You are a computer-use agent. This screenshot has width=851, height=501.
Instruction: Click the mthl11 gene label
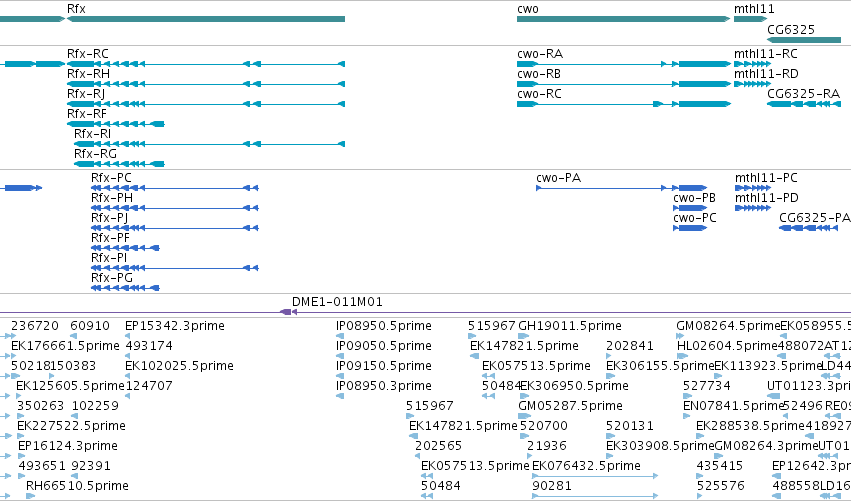coord(754,9)
